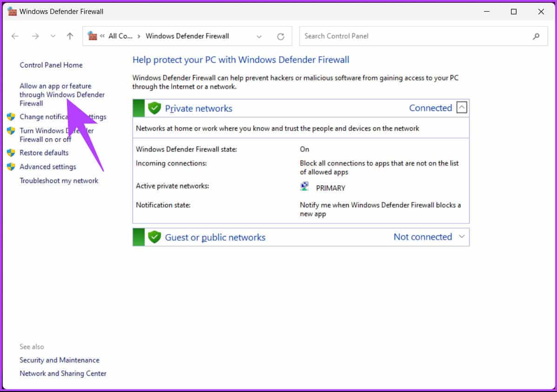Click Restore defaults link
This screenshot has width=557, height=392.
coord(44,153)
